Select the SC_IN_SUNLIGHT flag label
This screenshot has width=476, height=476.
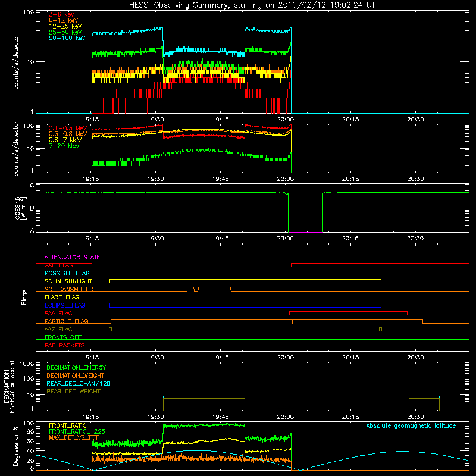click(x=68, y=281)
